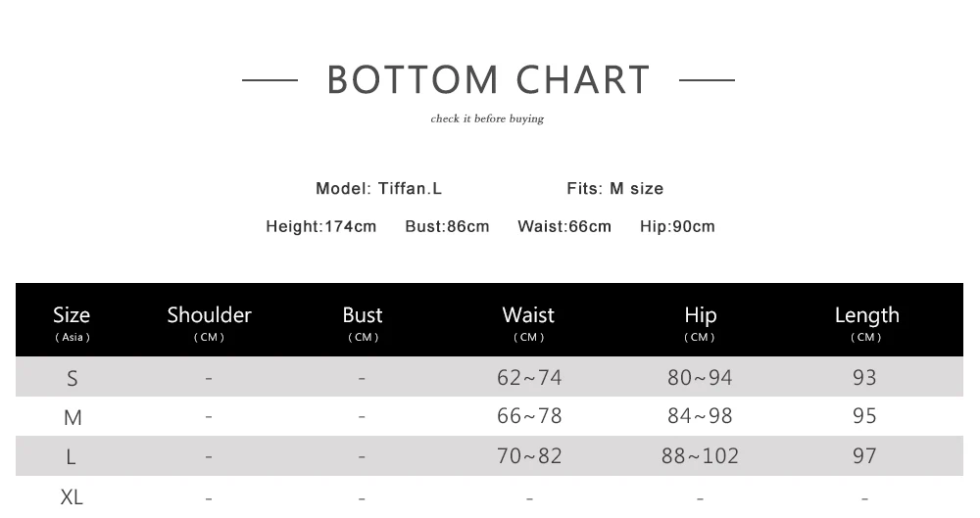This screenshot has width=980, height=518.
Task: Select the Waist column header
Action: [x=528, y=315]
